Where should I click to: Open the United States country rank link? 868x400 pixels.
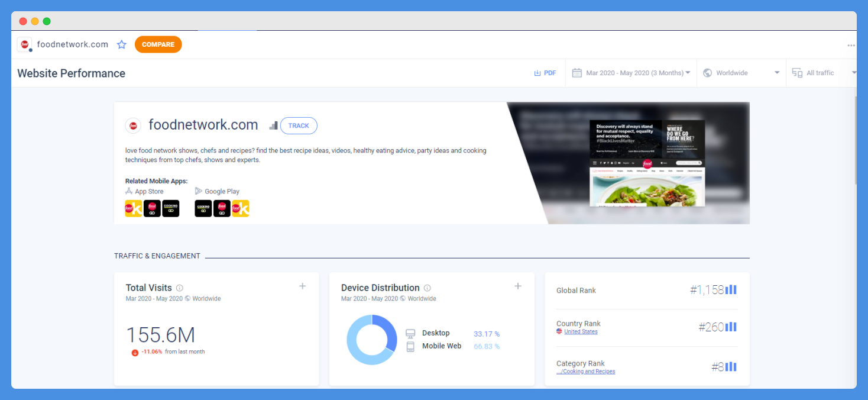581,331
